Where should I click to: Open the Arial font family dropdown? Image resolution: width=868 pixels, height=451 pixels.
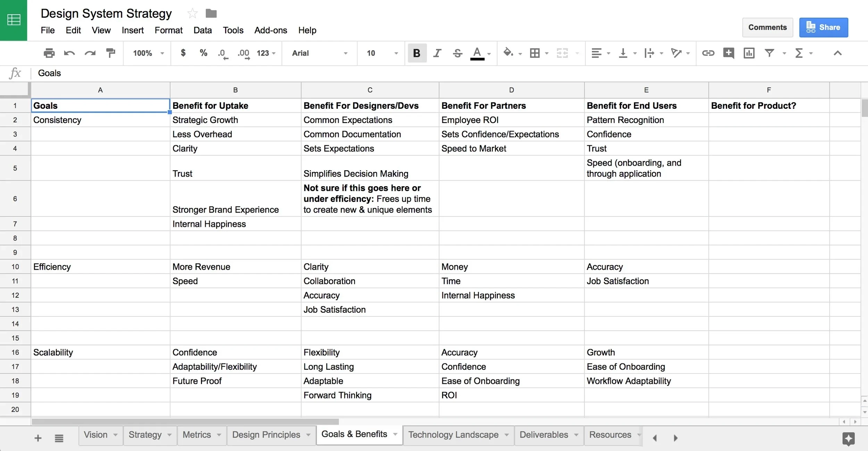point(319,53)
